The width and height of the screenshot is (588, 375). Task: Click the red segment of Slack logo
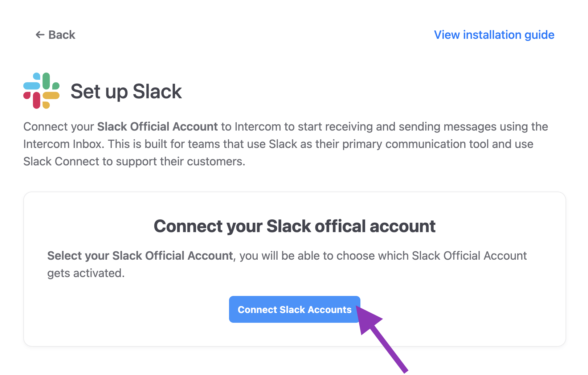tap(36, 100)
